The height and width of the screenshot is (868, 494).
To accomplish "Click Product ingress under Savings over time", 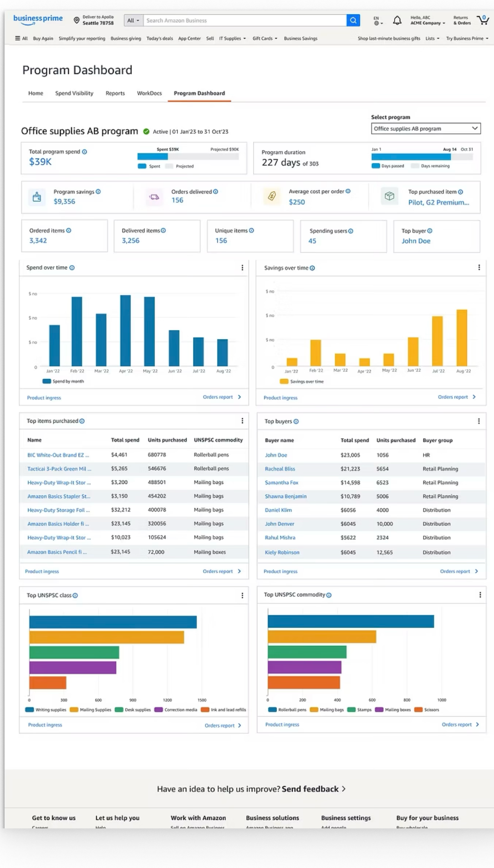I will [x=280, y=398].
